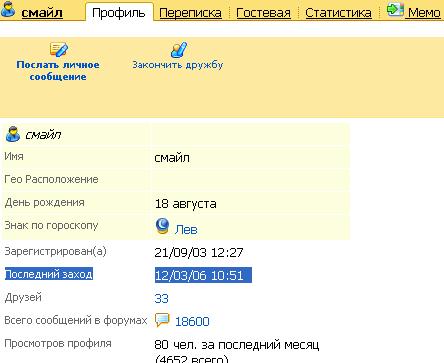Click the Гео Расположение label
Viewport: 444px width, 363px height.
51,179
